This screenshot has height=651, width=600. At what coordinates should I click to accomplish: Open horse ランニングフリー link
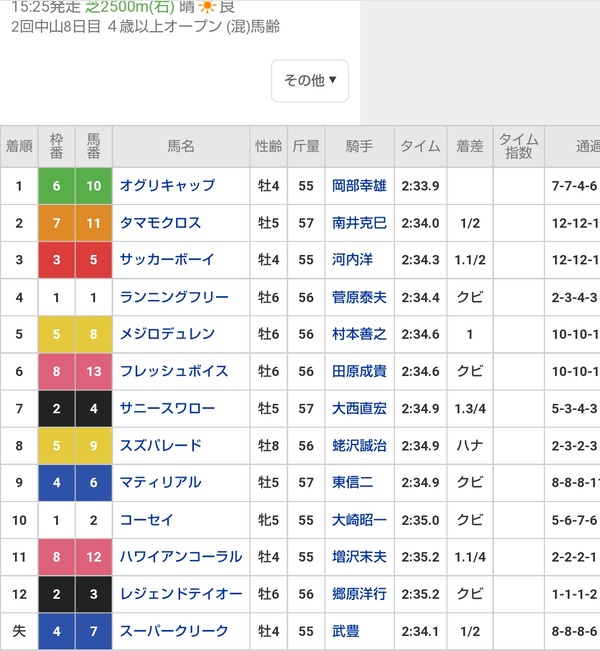[174, 297]
